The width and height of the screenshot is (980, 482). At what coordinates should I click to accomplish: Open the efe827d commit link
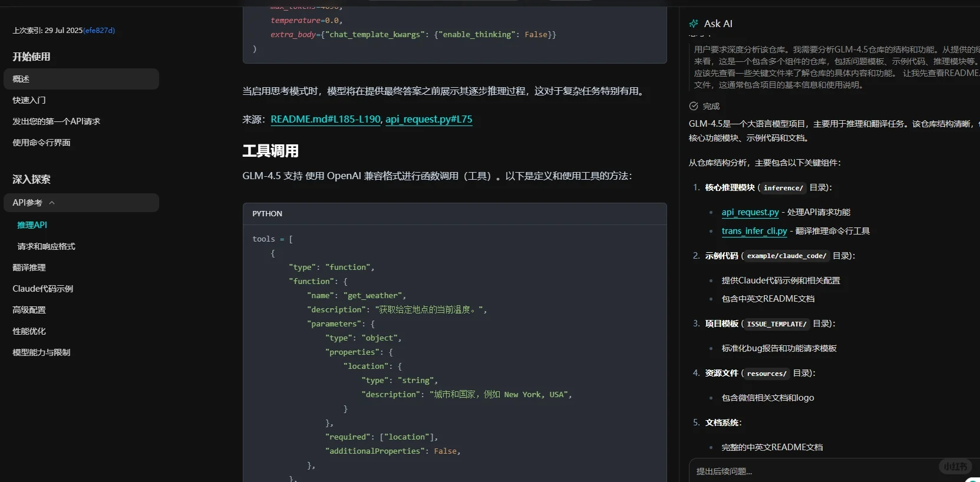tap(99, 31)
